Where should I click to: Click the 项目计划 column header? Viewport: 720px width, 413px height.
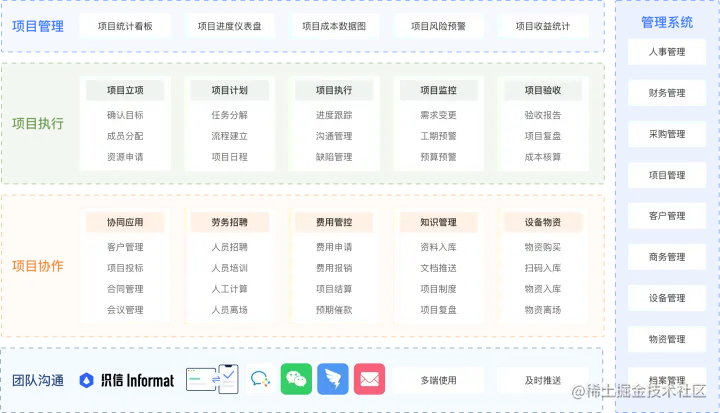(230, 90)
